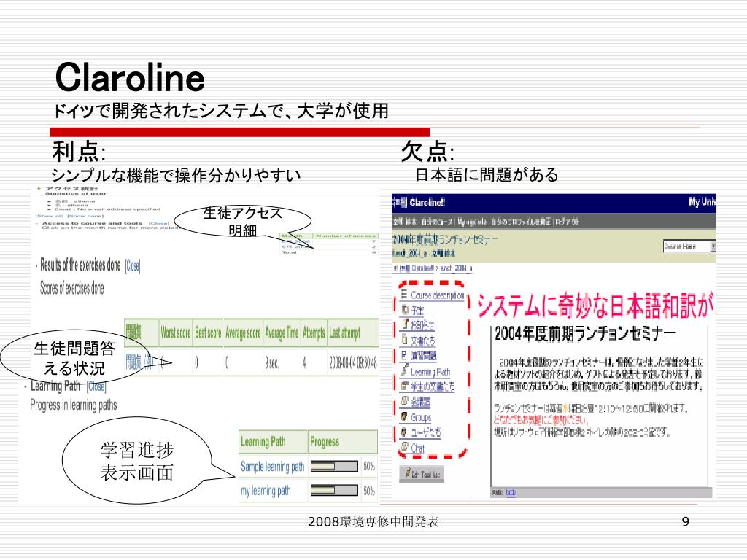Click the 9 sec. average time value
The image size is (747, 560).
tap(271, 363)
